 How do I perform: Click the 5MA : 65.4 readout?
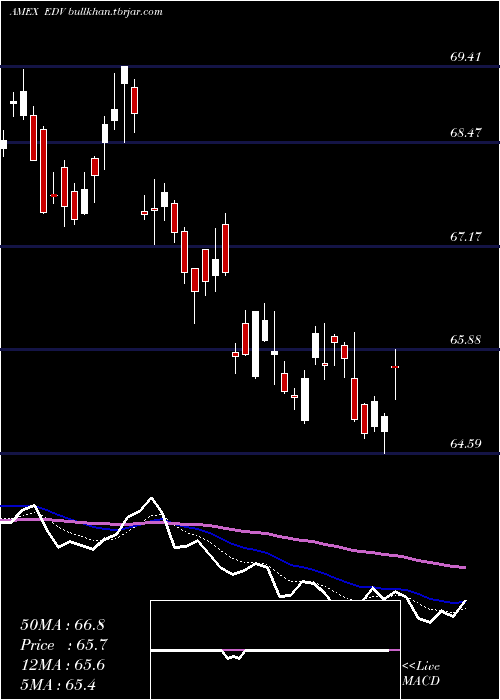tap(58, 685)
